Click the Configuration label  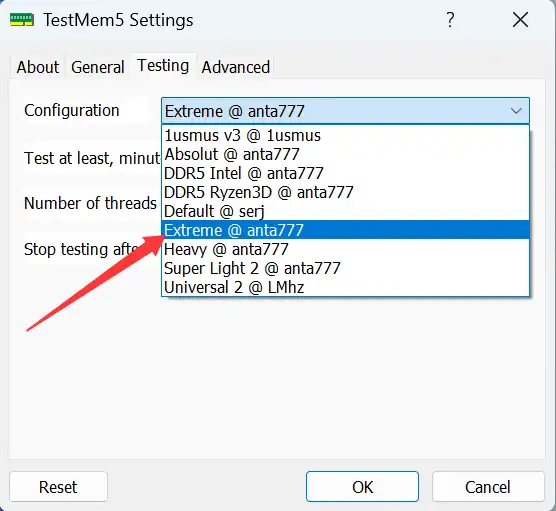[72, 110]
